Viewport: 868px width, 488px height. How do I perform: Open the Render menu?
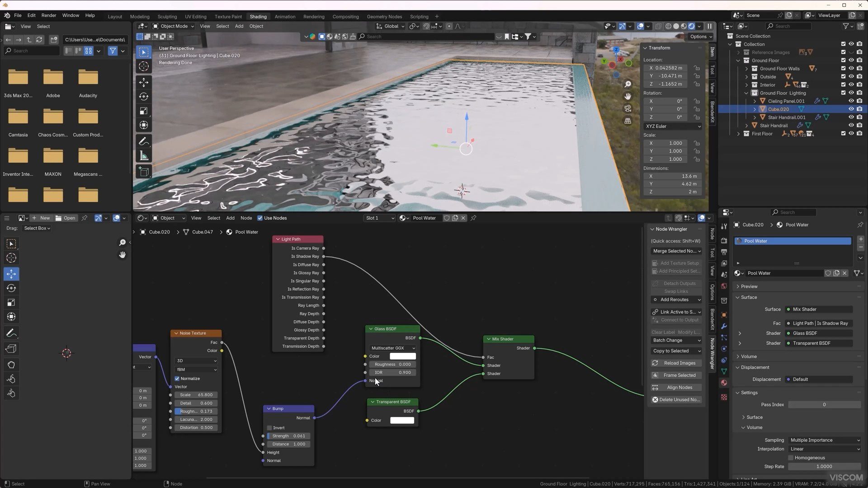click(49, 15)
